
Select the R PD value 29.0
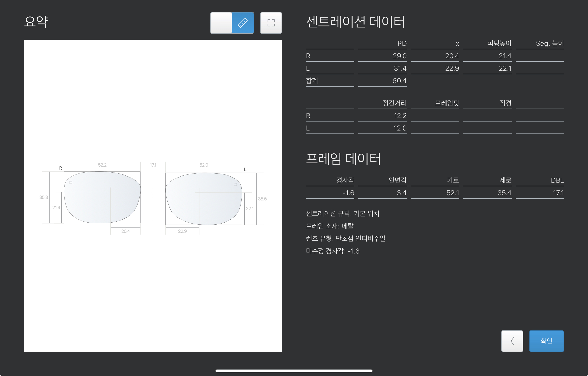pos(399,56)
